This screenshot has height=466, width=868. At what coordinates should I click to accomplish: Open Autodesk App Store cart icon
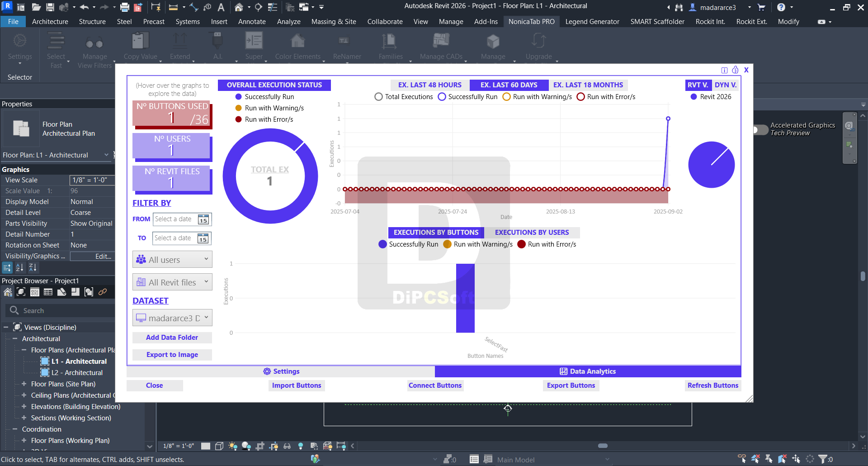point(761,7)
